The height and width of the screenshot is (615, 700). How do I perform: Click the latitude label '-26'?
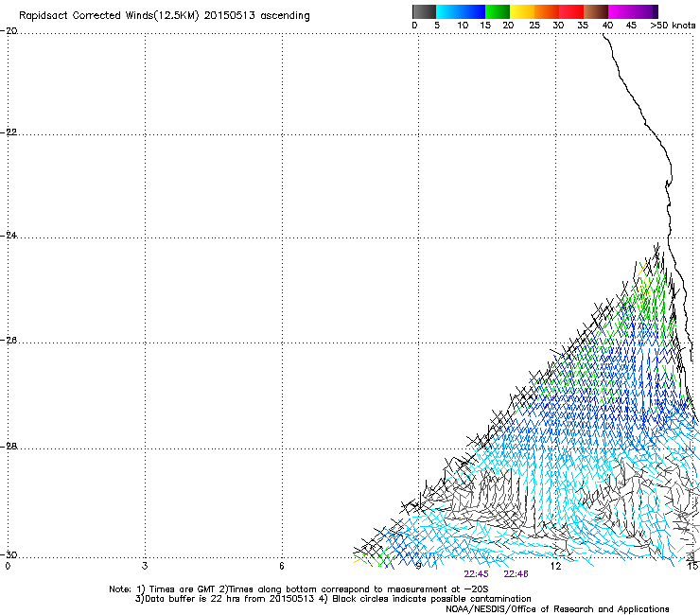pyautogui.click(x=9, y=341)
